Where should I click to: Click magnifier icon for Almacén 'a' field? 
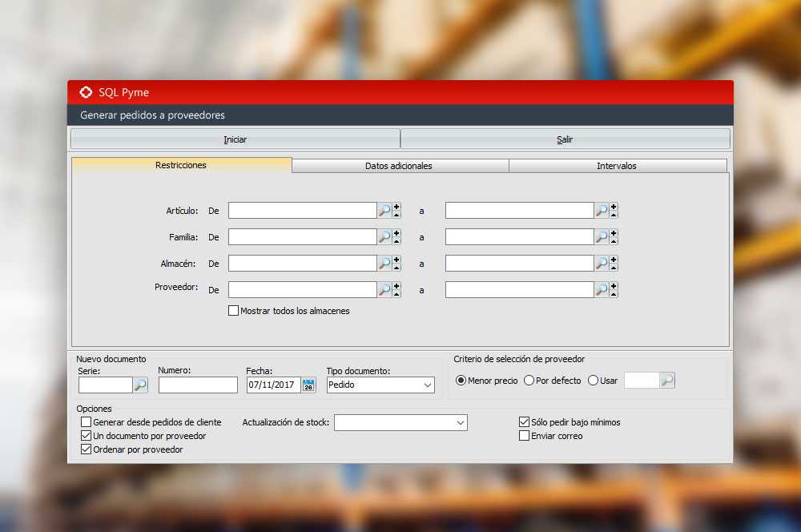tap(602, 264)
